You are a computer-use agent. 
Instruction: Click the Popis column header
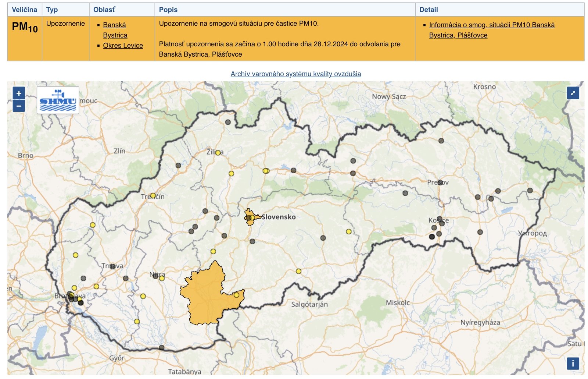coord(285,10)
